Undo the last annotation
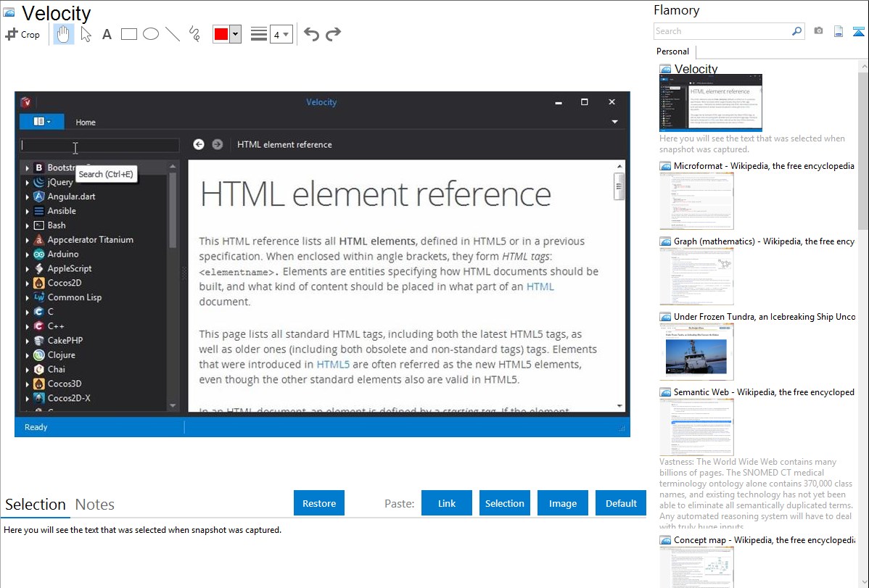The width and height of the screenshot is (869, 588). point(311,34)
